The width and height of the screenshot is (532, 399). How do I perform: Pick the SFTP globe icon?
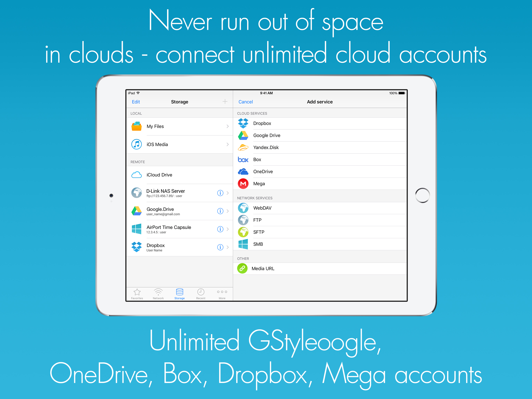coord(243,232)
